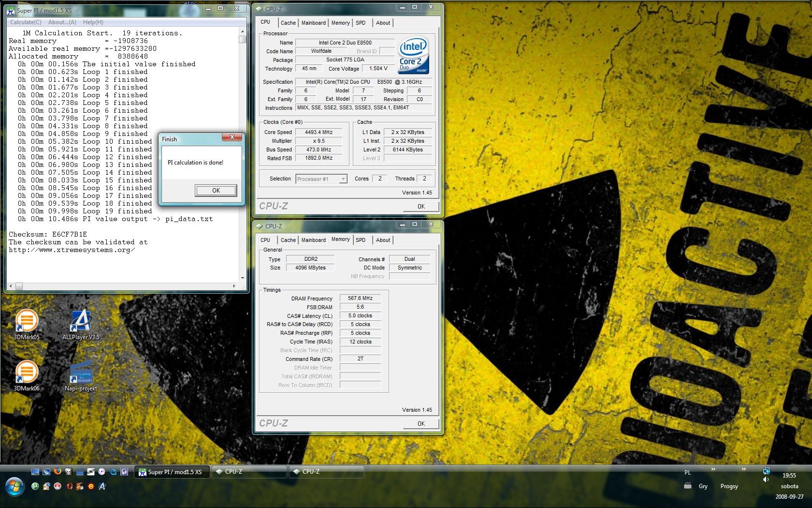Click Super PI vertical scrollbar down arrow
The image size is (812, 508).
(x=243, y=278)
